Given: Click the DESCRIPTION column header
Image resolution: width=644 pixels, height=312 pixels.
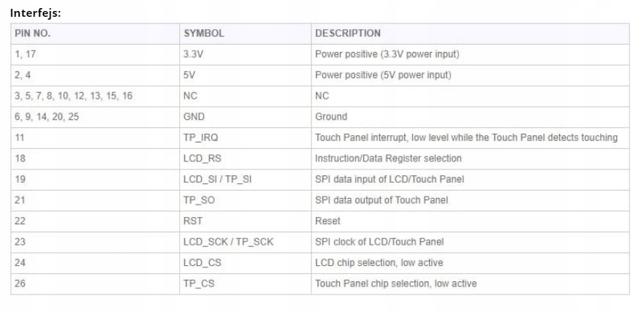Looking at the screenshot, I should tap(348, 34).
